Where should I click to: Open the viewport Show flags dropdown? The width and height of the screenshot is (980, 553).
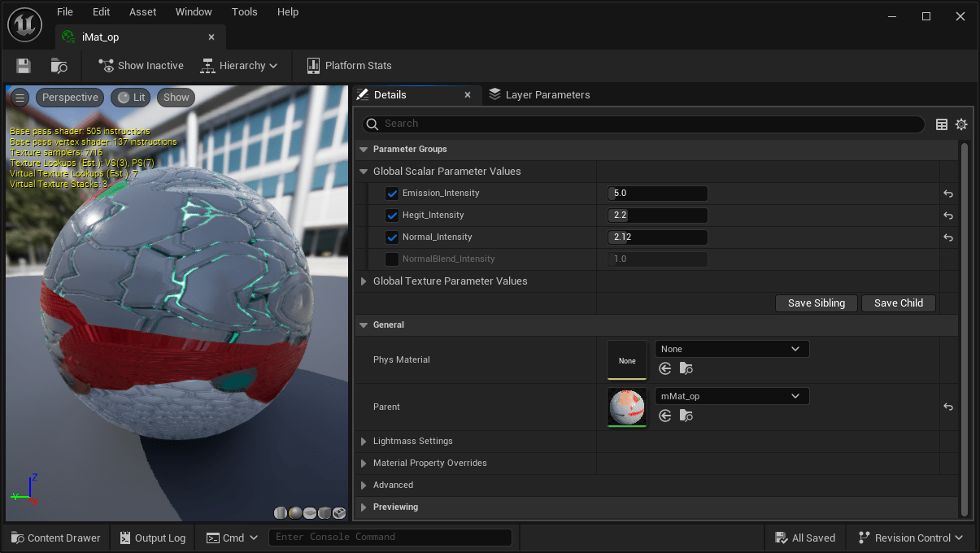click(176, 98)
